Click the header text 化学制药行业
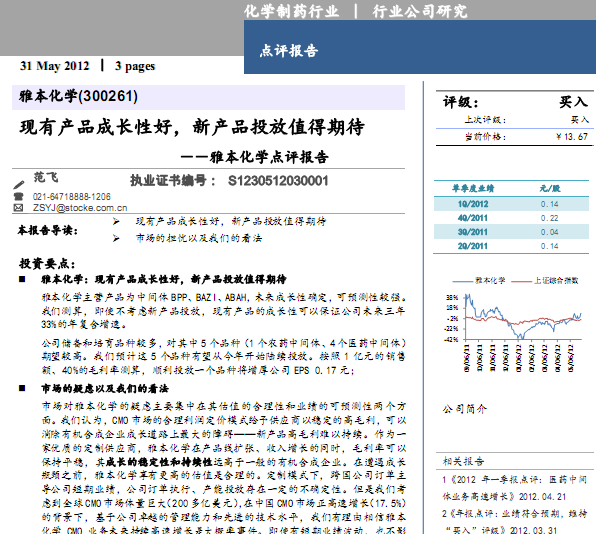This screenshot has height=534, width=596. (x=291, y=11)
